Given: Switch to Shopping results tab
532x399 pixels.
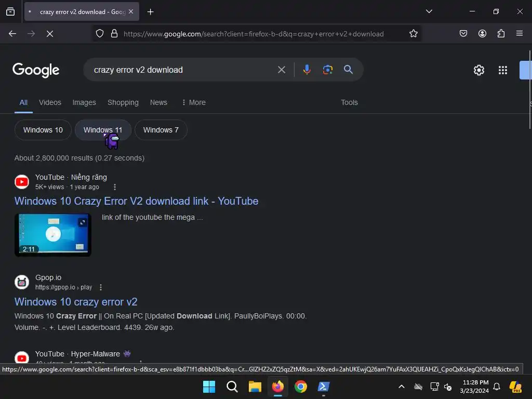Looking at the screenshot, I should (123, 102).
